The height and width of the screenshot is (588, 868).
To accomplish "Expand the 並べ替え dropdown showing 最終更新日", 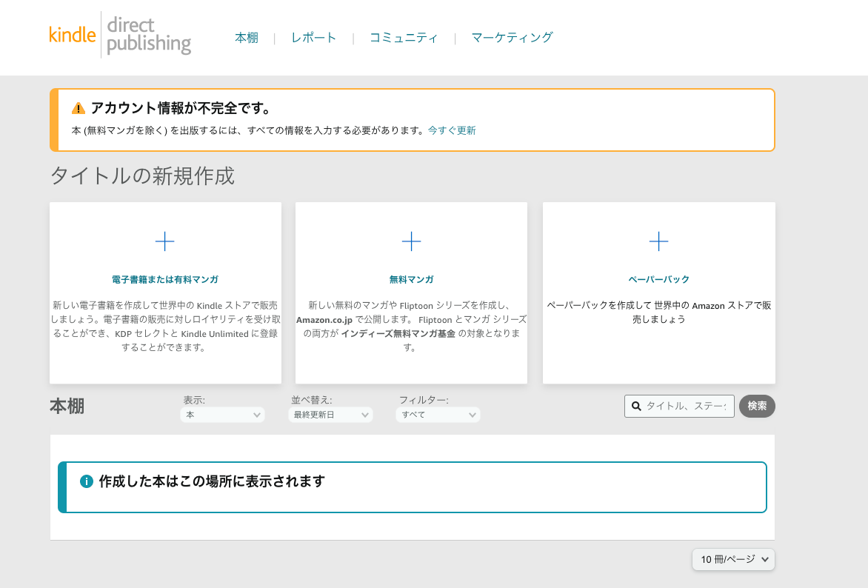I will pyautogui.click(x=330, y=415).
